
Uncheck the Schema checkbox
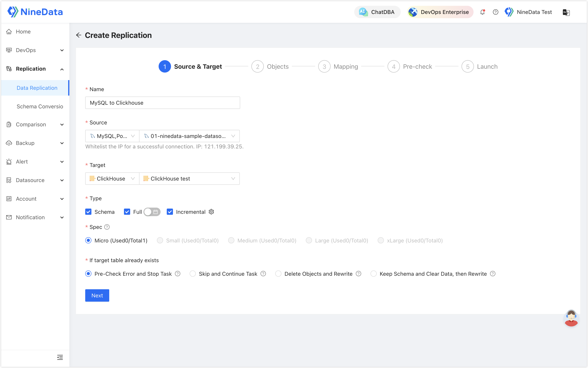coord(89,212)
